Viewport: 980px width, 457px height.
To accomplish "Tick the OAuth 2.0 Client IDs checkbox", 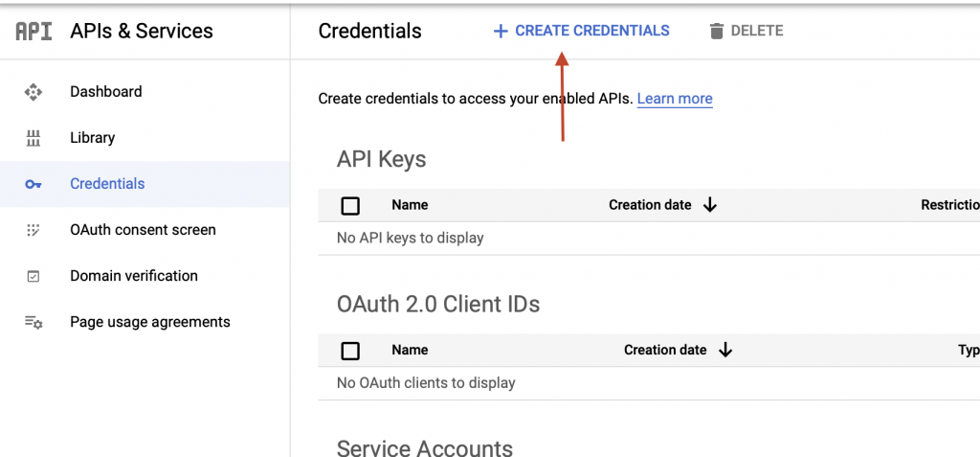I will (x=350, y=351).
